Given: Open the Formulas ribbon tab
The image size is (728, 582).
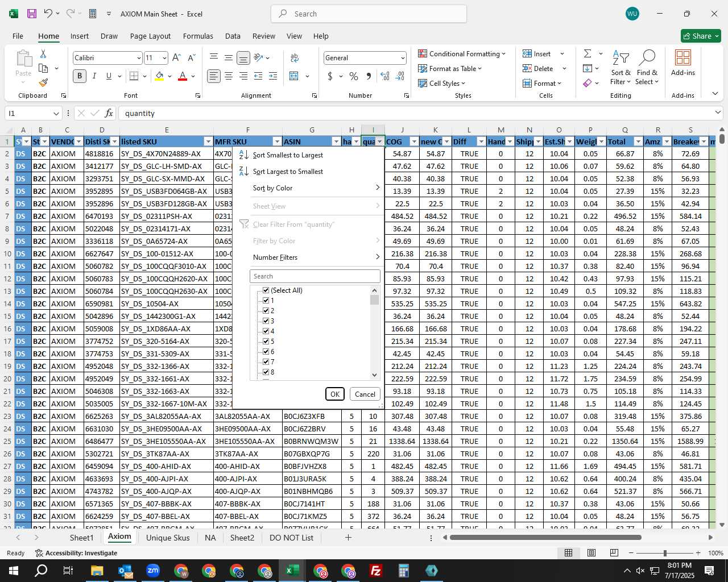Looking at the screenshot, I should pyautogui.click(x=198, y=36).
